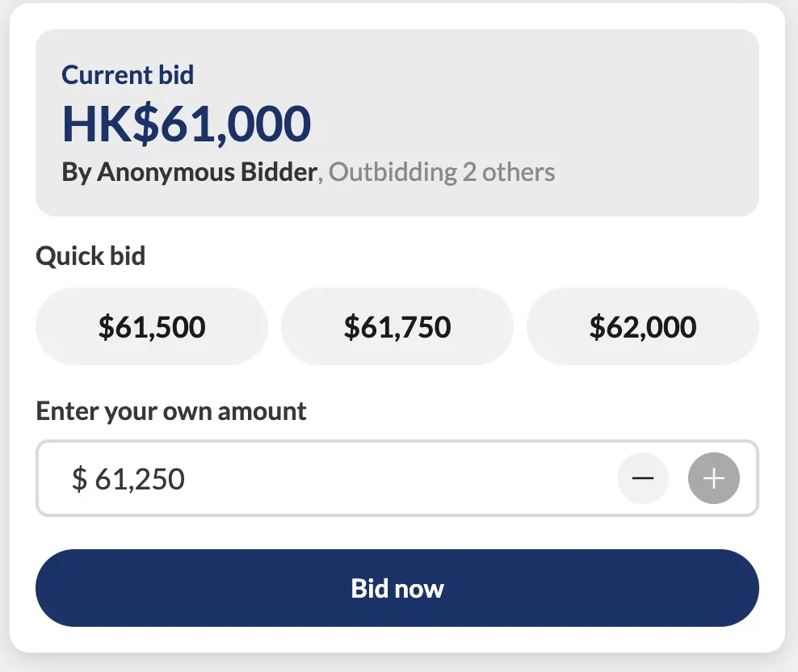Viewport: 798px width, 672px height.
Task: Click the dollar sign inside the amount field
Action: (79, 479)
